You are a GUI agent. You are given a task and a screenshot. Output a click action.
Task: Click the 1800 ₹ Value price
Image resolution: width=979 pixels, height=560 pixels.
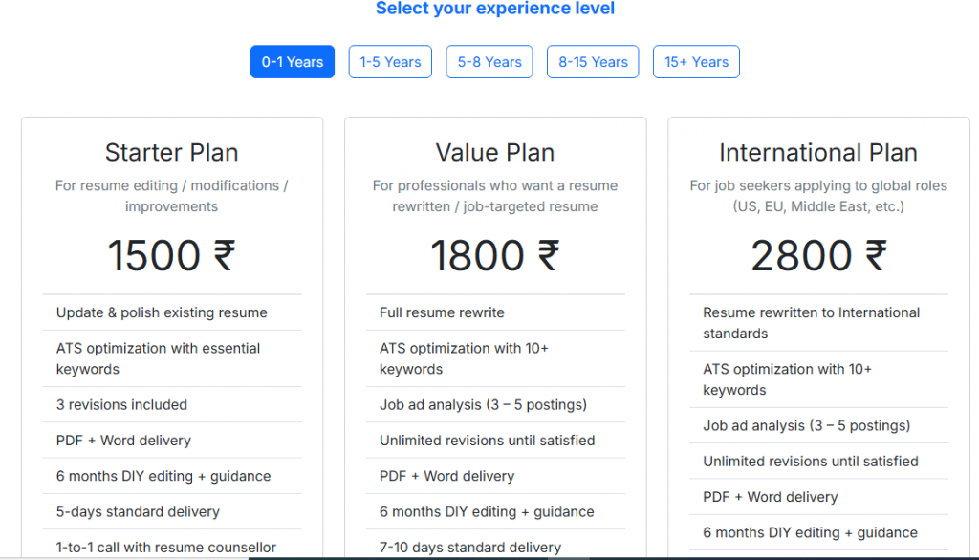coord(495,256)
